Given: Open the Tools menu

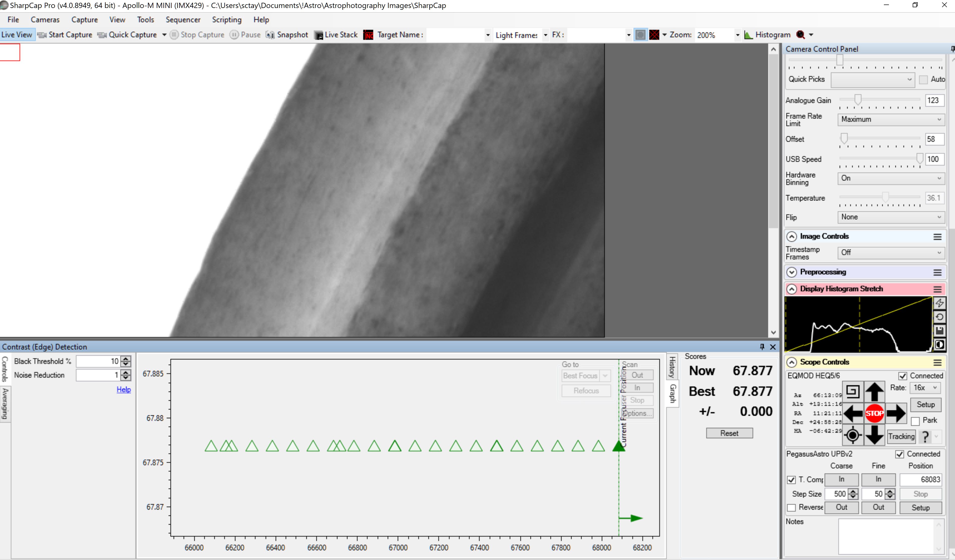Looking at the screenshot, I should click(x=145, y=20).
